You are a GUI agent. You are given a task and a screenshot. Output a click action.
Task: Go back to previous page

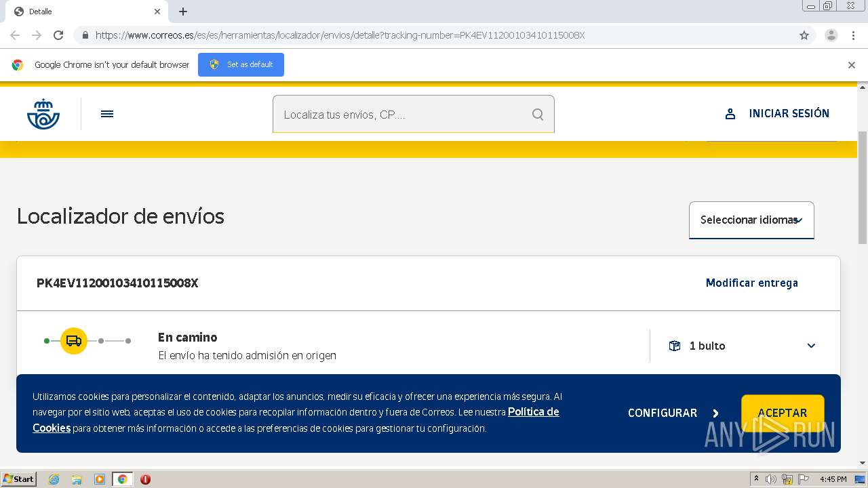click(15, 35)
